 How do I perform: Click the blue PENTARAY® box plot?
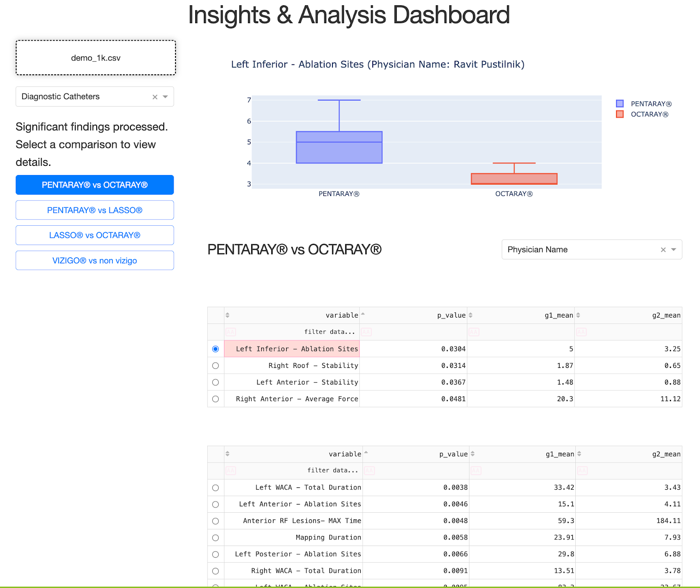[x=339, y=147]
